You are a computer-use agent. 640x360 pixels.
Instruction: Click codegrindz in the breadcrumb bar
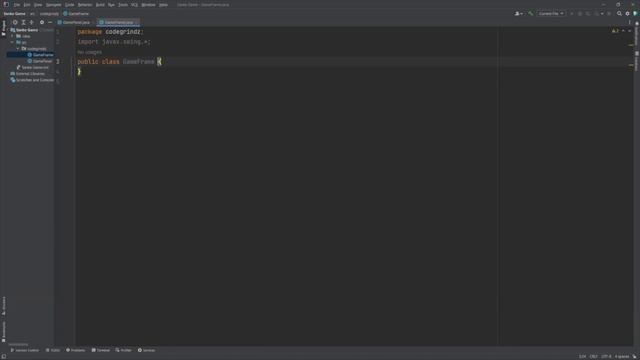[x=49, y=14]
